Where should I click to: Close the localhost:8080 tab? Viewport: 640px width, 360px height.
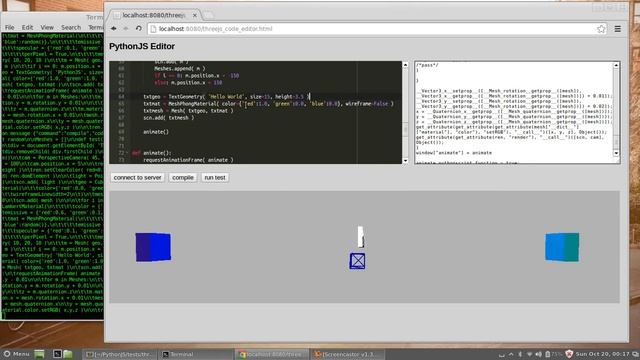coord(195,15)
